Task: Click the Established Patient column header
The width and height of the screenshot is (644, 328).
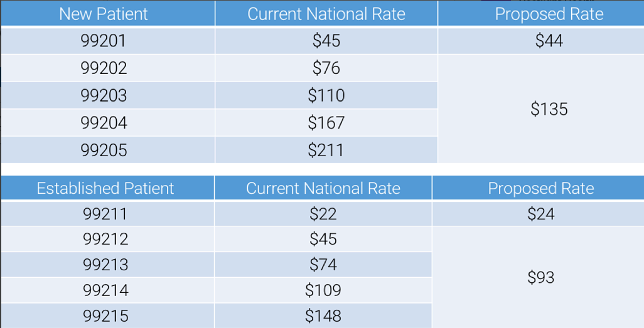Action: click(x=105, y=188)
